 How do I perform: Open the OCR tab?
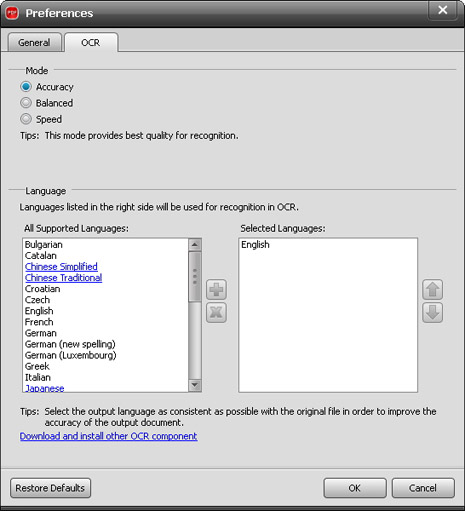coord(91,42)
